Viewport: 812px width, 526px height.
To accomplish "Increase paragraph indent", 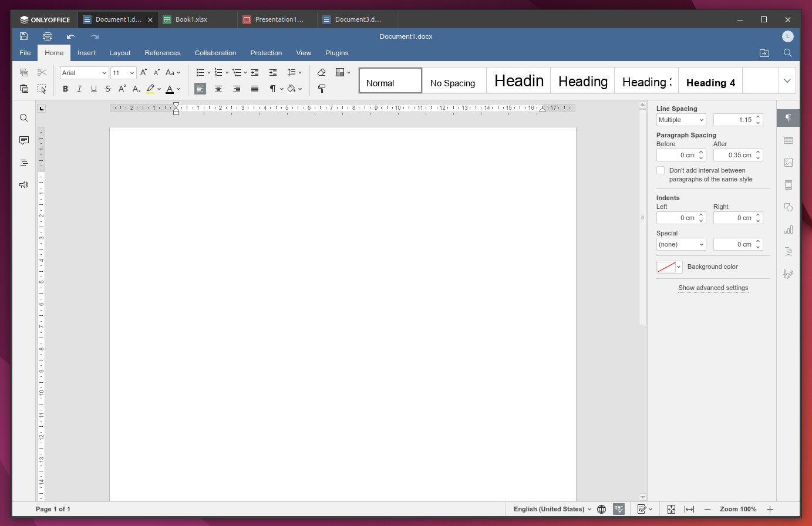I will point(273,73).
